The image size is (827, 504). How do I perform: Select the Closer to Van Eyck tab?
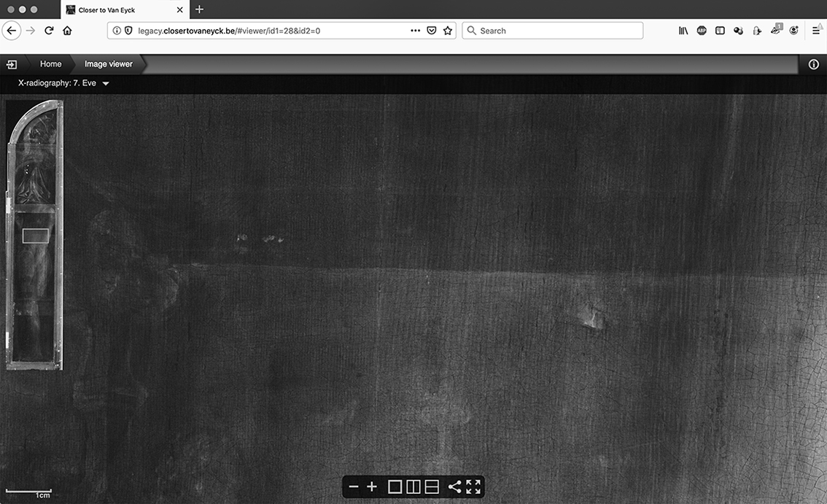pos(125,10)
